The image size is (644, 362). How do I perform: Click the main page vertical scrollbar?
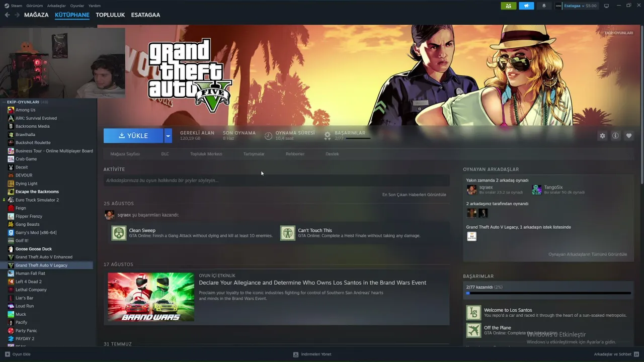click(641, 105)
